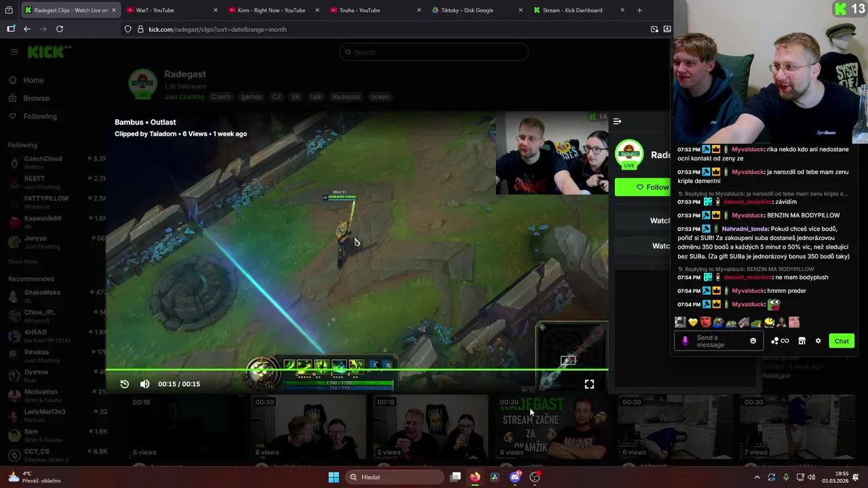
Task: Focus the Kick search field
Action: click(434, 52)
